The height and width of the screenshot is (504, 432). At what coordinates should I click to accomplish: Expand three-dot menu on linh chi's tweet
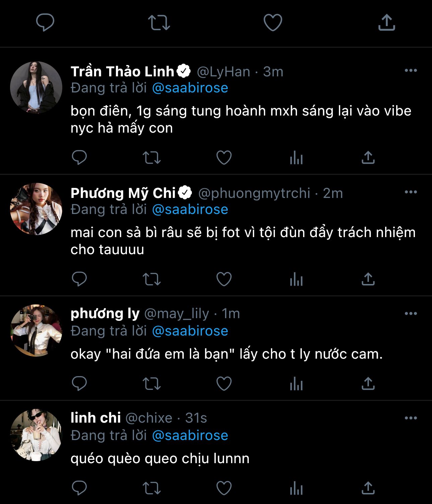pos(411,418)
